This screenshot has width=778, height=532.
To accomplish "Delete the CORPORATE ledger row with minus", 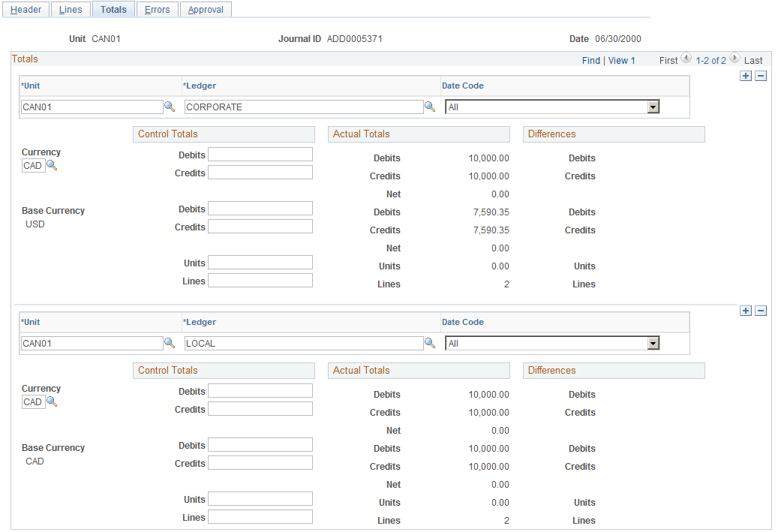I will click(x=761, y=76).
